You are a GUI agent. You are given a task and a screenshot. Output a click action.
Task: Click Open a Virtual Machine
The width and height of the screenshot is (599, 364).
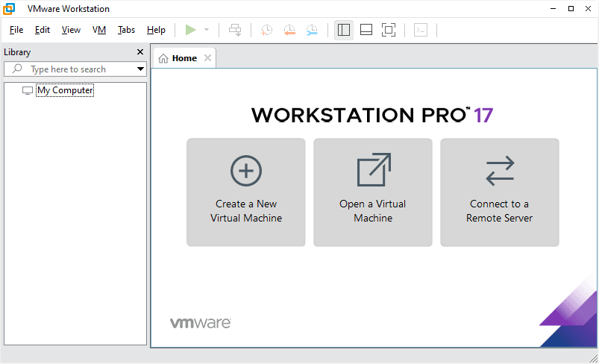[x=373, y=192]
